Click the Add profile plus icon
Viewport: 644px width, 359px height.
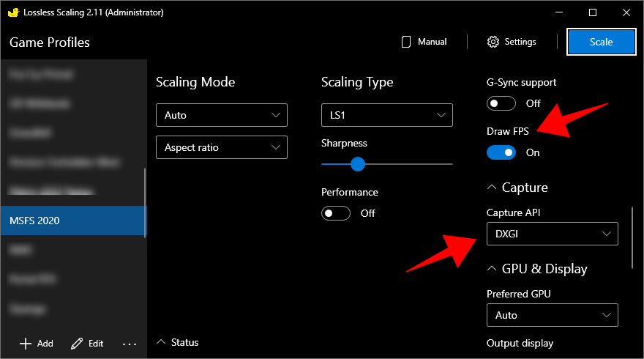(x=26, y=344)
